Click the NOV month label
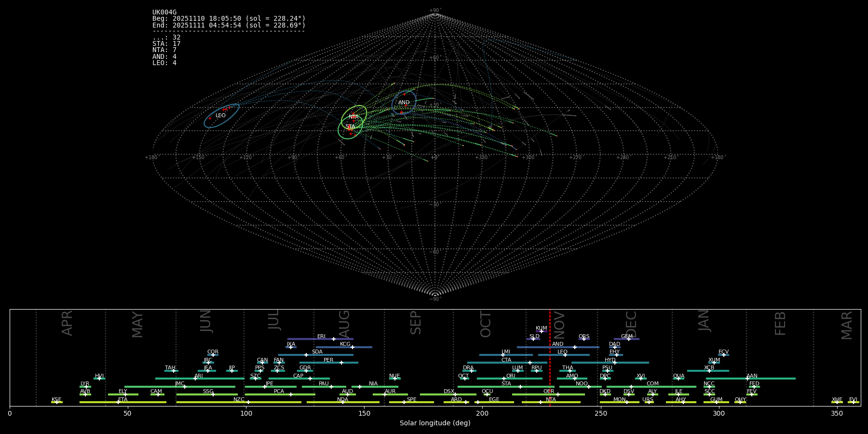The image size is (868, 434). point(559,325)
